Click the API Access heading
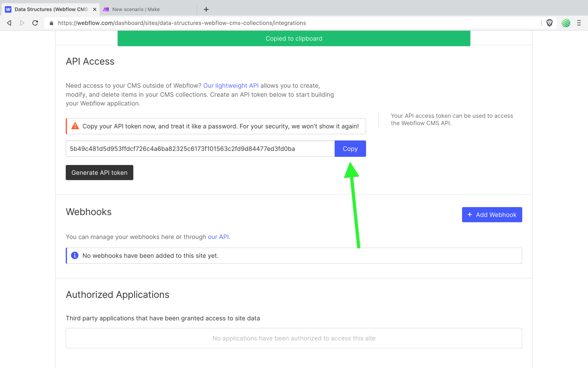The width and height of the screenshot is (588, 368). tap(90, 61)
